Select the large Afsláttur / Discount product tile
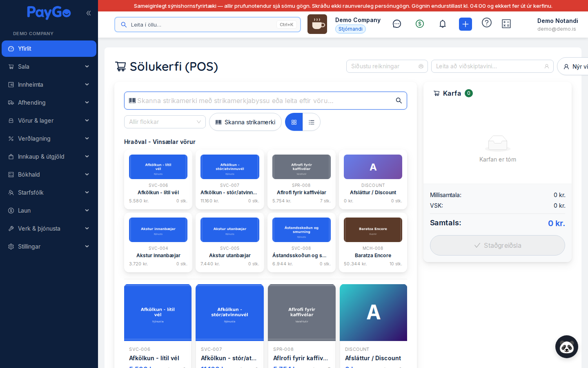The width and height of the screenshot is (588, 368). pos(373,326)
